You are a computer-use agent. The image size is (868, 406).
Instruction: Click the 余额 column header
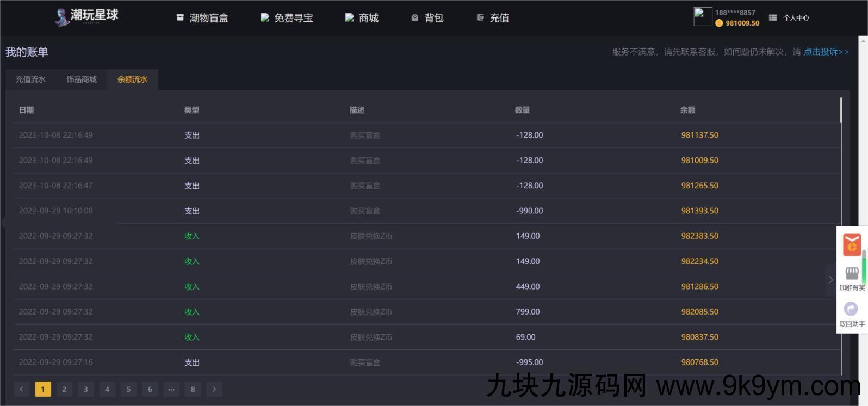coord(688,110)
